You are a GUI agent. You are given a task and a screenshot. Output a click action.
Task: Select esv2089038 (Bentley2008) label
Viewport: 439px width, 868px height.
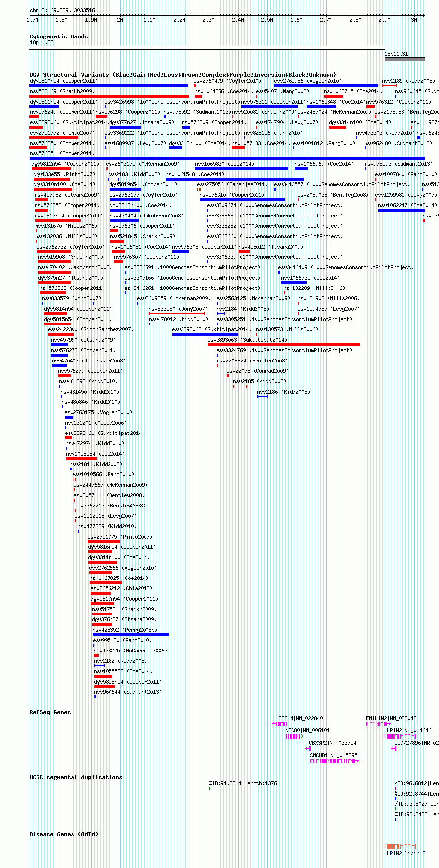[333, 195]
